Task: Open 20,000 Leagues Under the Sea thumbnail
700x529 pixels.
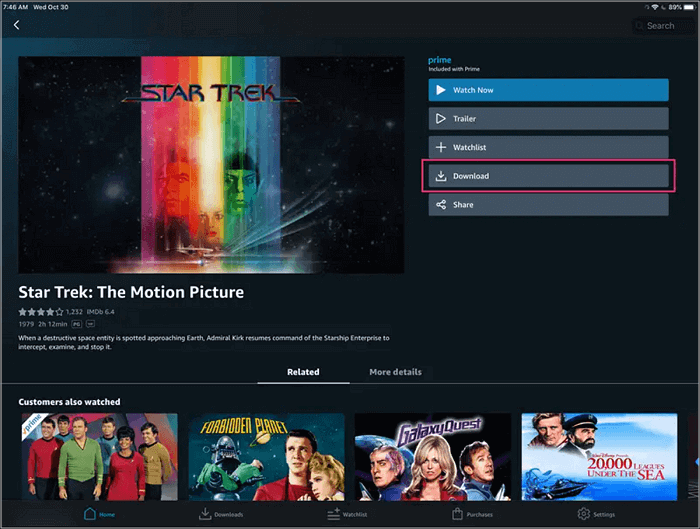Action: 599,457
